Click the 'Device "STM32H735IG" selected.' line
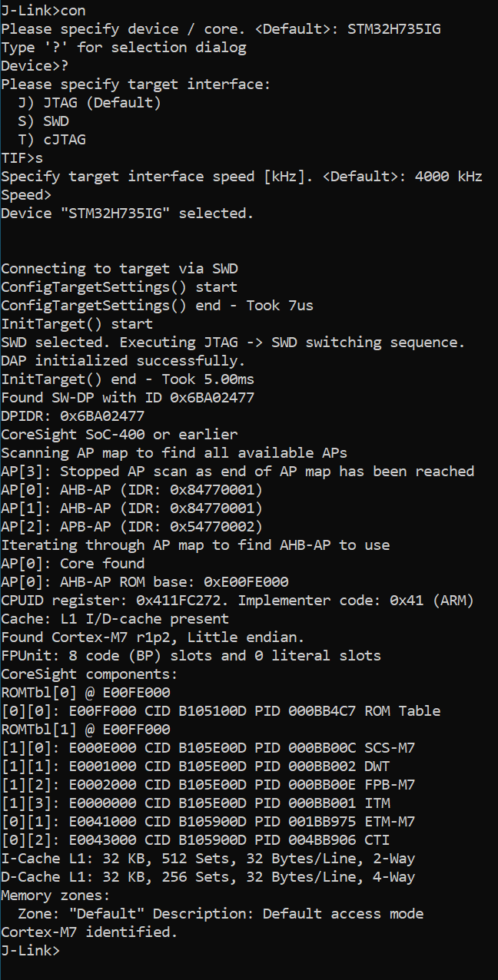Image resolution: width=498 pixels, height=980 pixels. [127, 214]
